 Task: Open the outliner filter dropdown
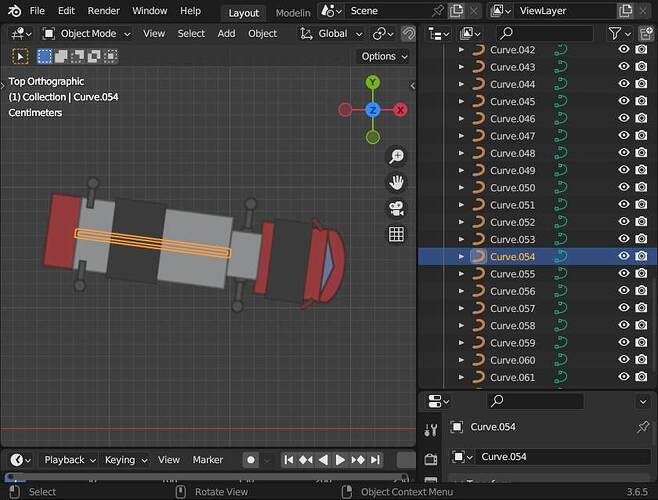click(619, 34)
